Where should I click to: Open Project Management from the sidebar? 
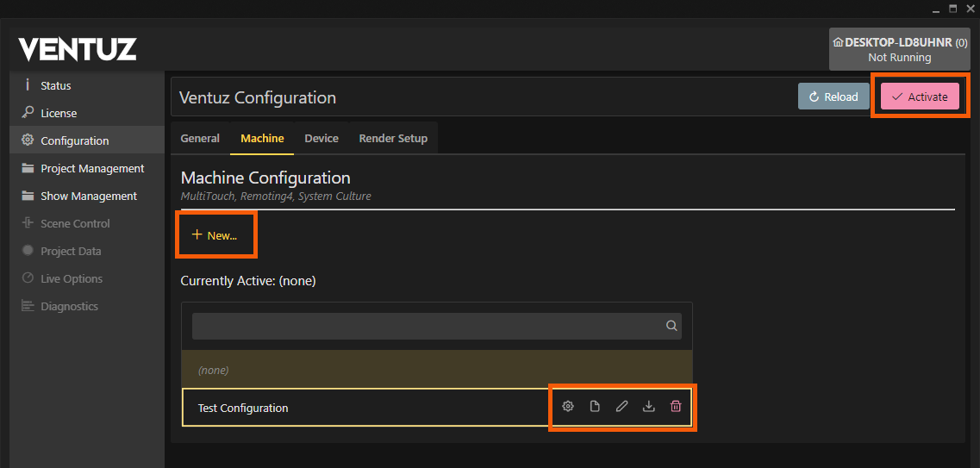click(x=92, y=168)
